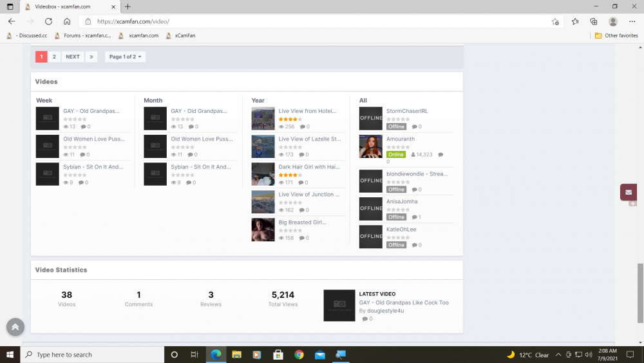This screenshot has width=644, height=363.
Task: Open Forums - xcamfan bookmark
Action: click(83, 35)
